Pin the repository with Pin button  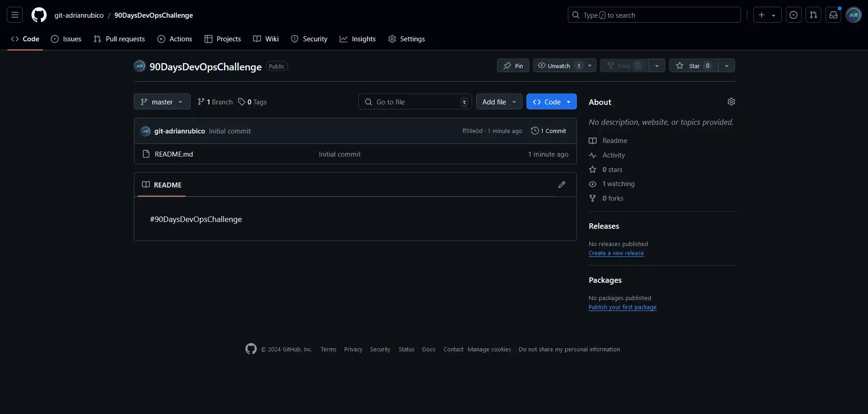coord(513,66)
